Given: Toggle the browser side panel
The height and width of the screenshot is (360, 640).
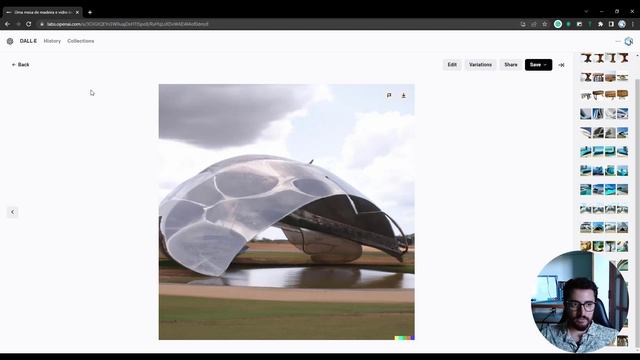Looking at the screenshot, I should point(611,24).
